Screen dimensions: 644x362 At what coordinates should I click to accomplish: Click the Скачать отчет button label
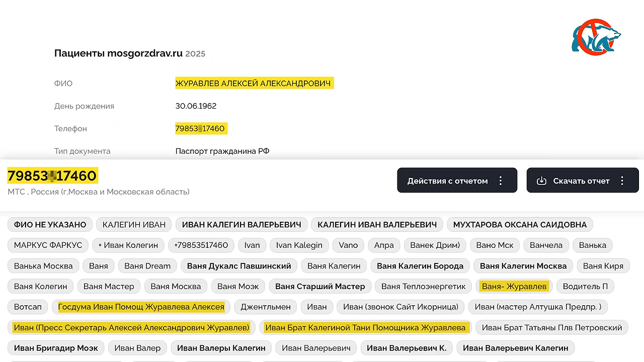[581, 181]
